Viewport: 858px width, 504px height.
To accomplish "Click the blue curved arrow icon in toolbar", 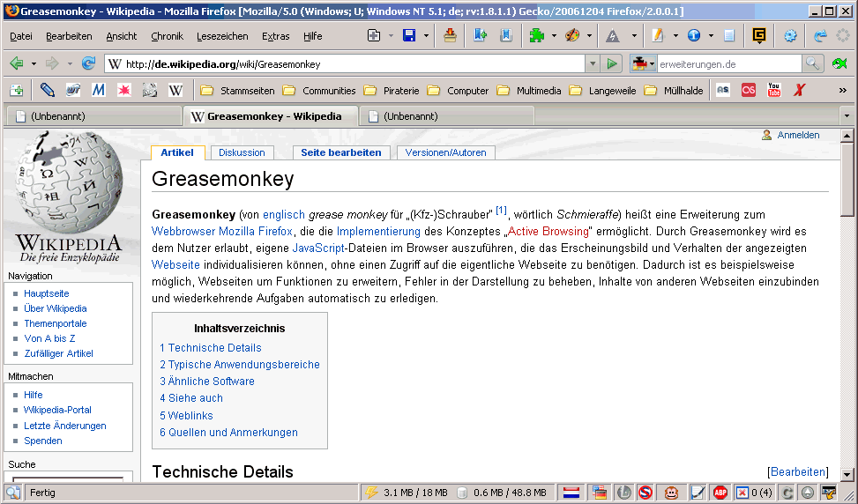I will (x=820, y=36).
